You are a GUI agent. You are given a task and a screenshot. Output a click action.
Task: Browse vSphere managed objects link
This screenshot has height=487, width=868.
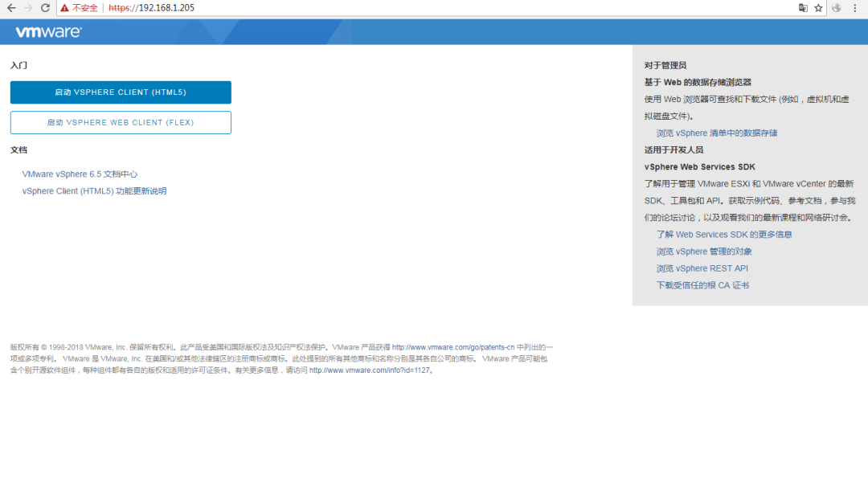pyautogui.click(x=704, y=252)
